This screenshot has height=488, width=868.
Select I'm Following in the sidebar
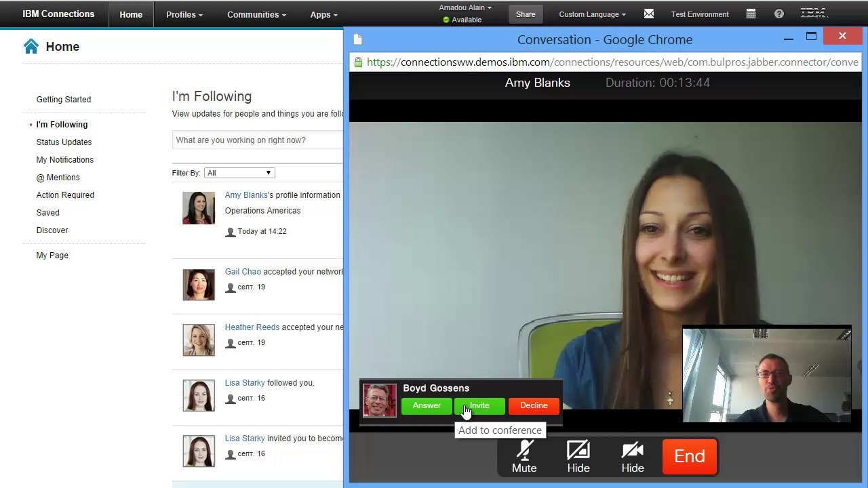pos(62,125)
